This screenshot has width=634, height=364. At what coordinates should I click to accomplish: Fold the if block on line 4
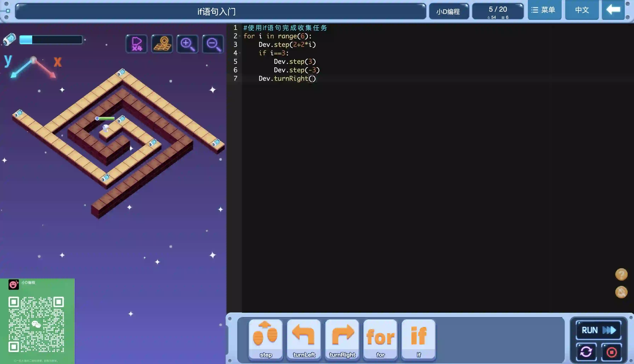pos(240,53)
